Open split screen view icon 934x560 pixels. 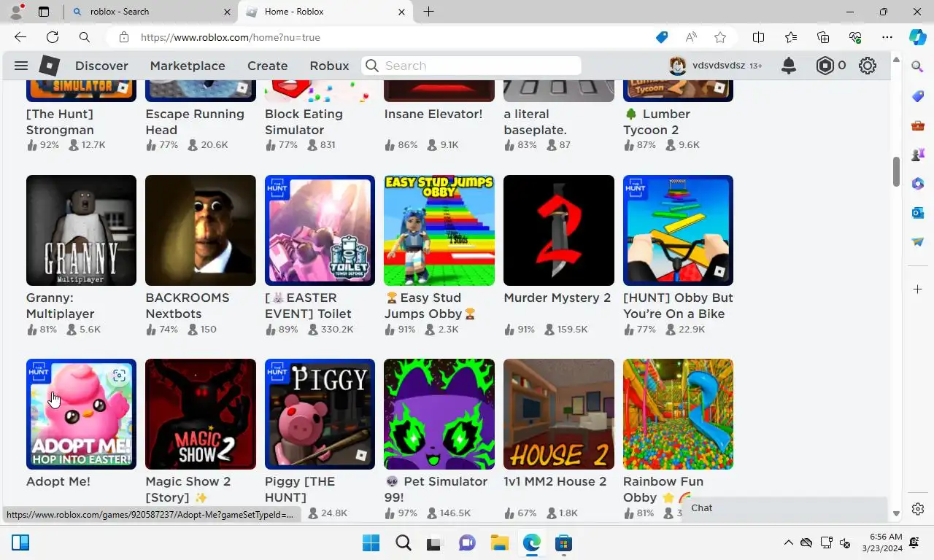coord(758,37)
